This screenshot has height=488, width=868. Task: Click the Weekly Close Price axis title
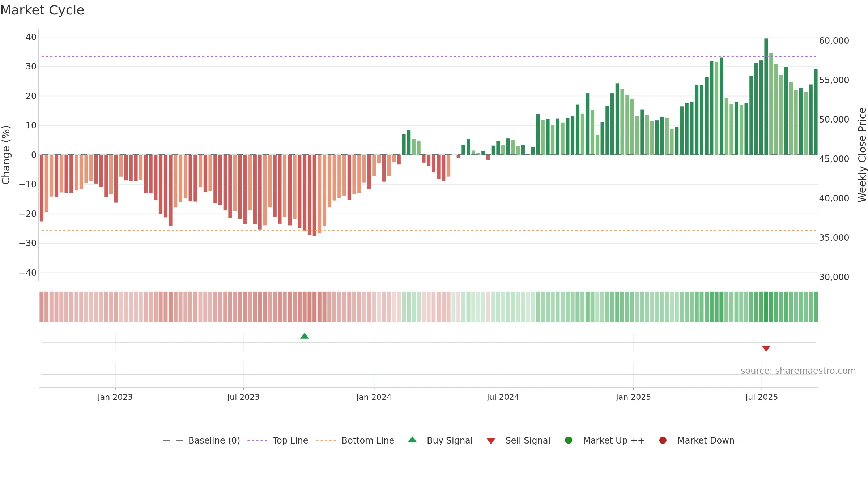click(x=862, y=155)
